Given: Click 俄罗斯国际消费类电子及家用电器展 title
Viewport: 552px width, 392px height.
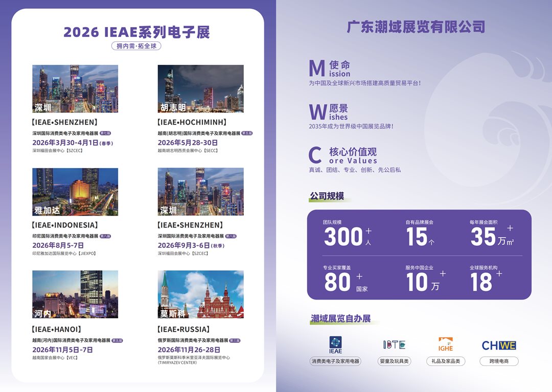Looking at the screenshot, I should pos(193,340).
